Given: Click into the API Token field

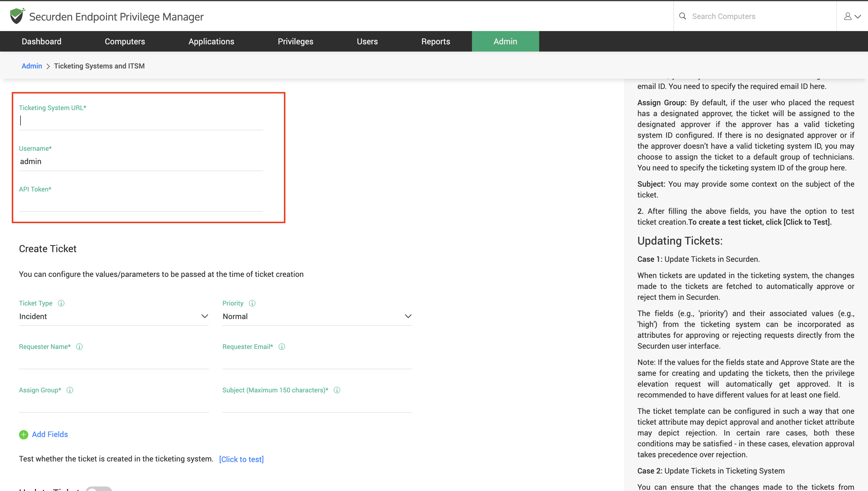Looking at the screenshot, I should 141,202.
